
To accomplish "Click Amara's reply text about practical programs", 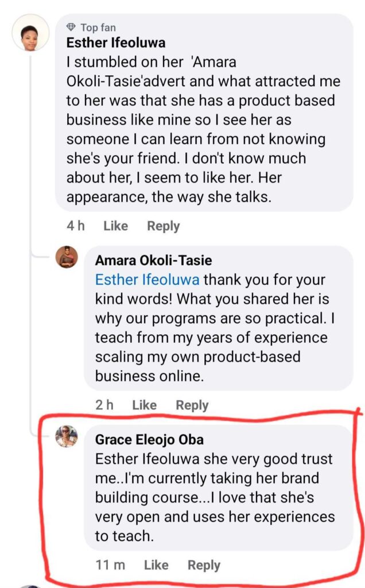I will pos(211,328).
